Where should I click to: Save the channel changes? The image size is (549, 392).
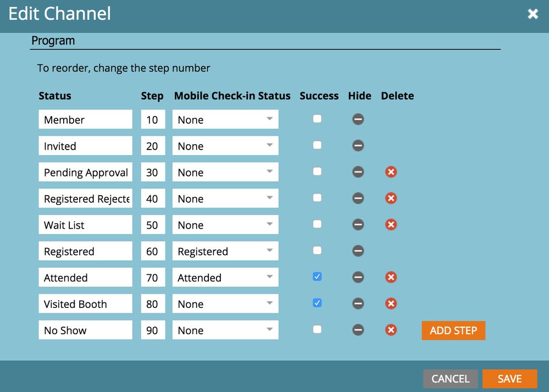(x=510, y=379)
